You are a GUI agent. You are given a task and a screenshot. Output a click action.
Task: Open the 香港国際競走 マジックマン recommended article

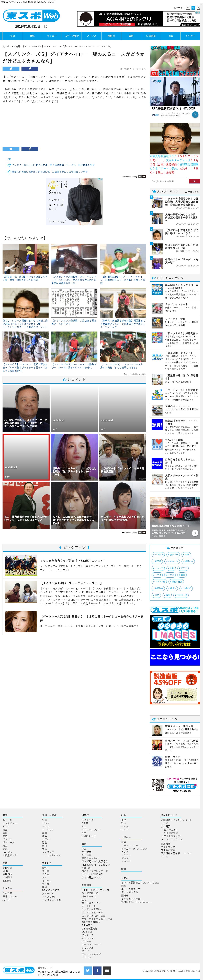(123, 264)
